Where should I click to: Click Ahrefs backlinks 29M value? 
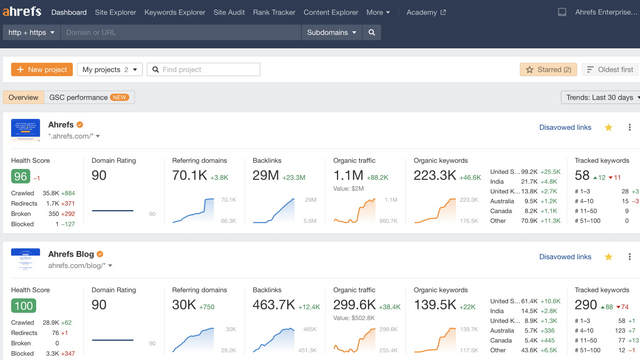coord(265,175)
